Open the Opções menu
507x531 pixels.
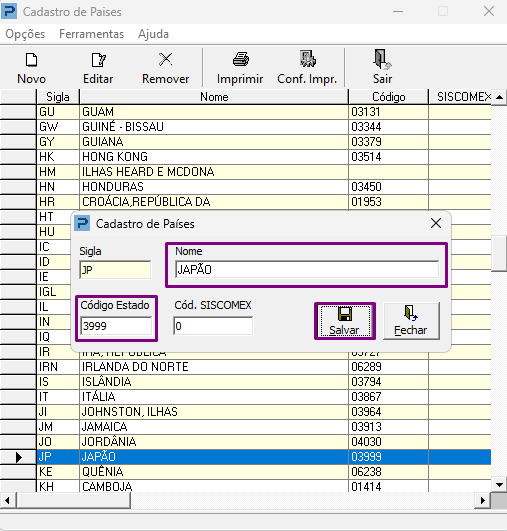(25, 34)
